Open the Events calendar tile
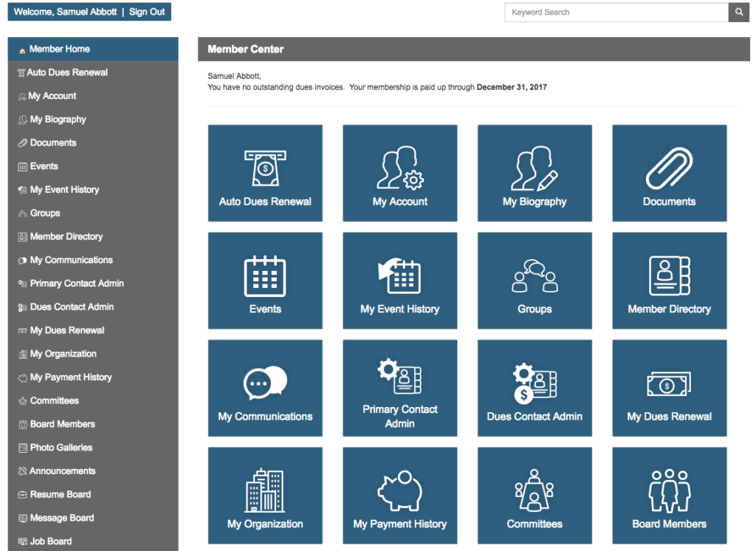This screenshot has height=551, width=756. 265,281
